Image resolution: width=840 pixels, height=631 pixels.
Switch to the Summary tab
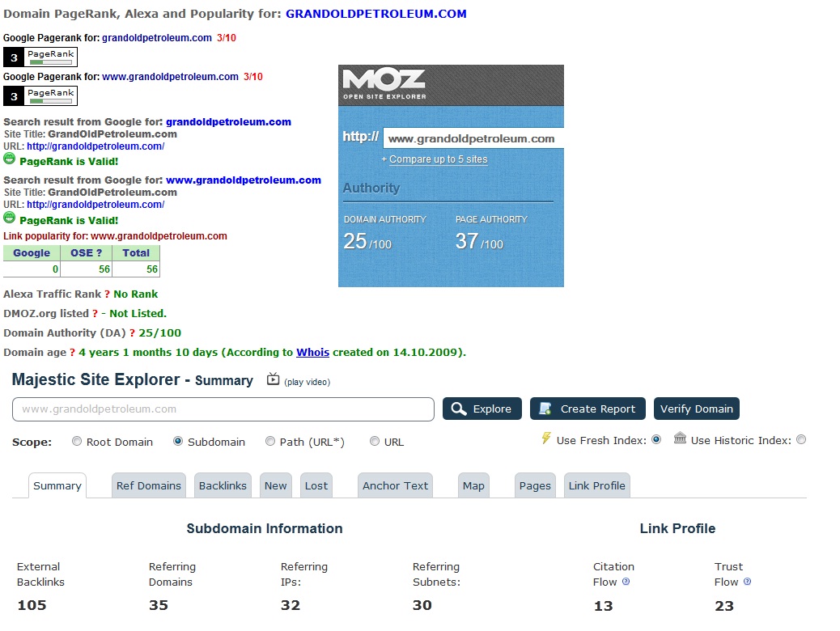click(57, 485)
